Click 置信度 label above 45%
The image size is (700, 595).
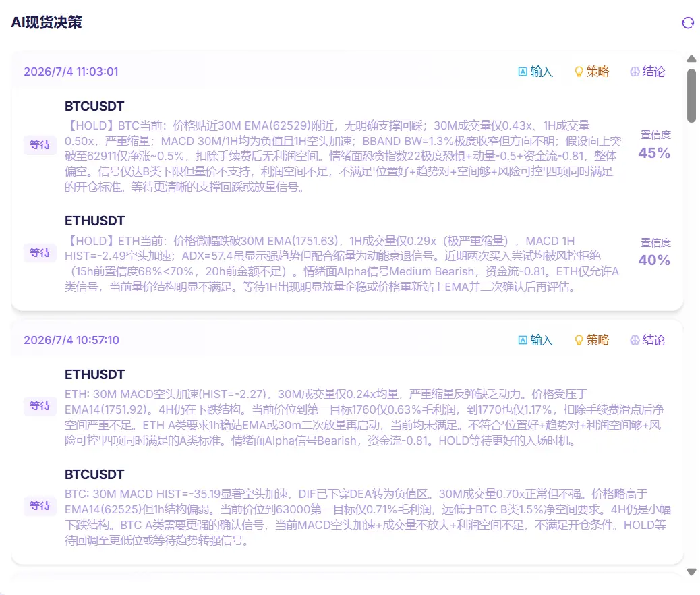pos(655,135)
